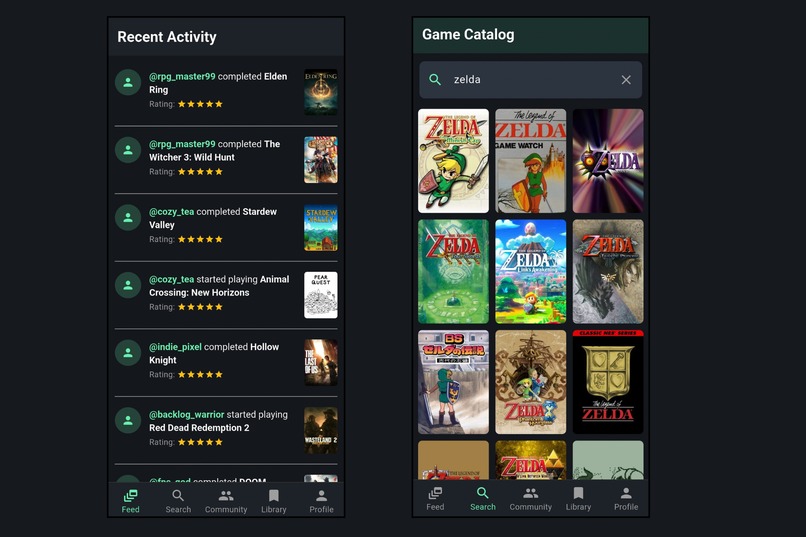Image resolution: width=806 pixels, height=537 pixels.
Task: Click avatar icon beside Hollow Knight activity
Action: point(128,353)
